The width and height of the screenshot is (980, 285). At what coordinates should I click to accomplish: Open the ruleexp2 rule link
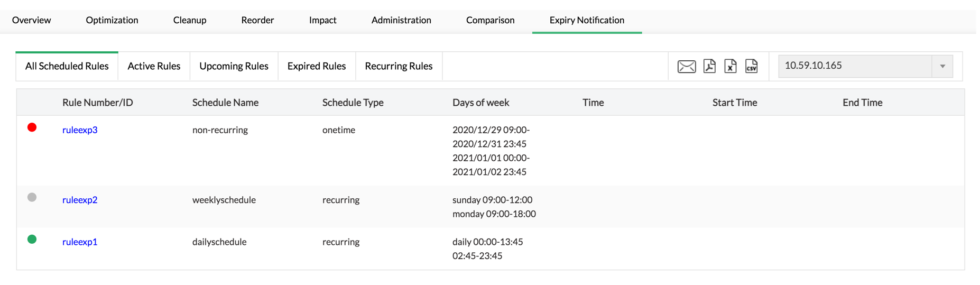pos(80,200)
